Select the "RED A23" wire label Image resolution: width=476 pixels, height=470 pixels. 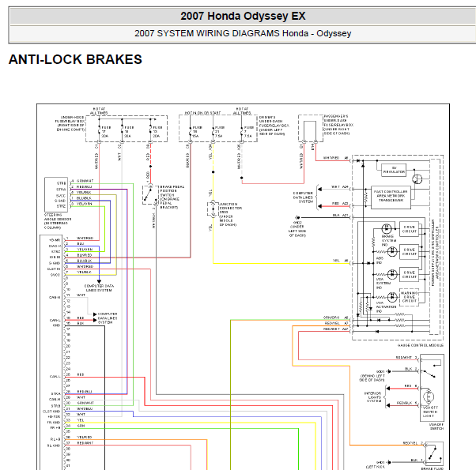coord(340,204)
